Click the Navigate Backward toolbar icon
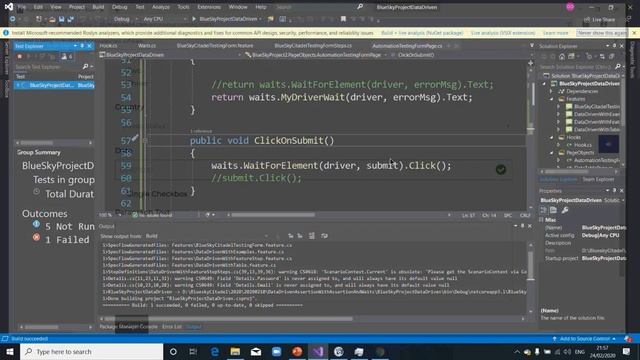Viewport: 640px width, 360px height. click(13, 19)
